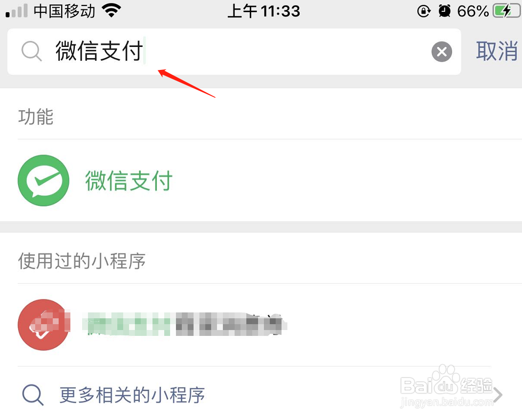Tap the search magnifier icon in search bar

[x=32, y=51]
